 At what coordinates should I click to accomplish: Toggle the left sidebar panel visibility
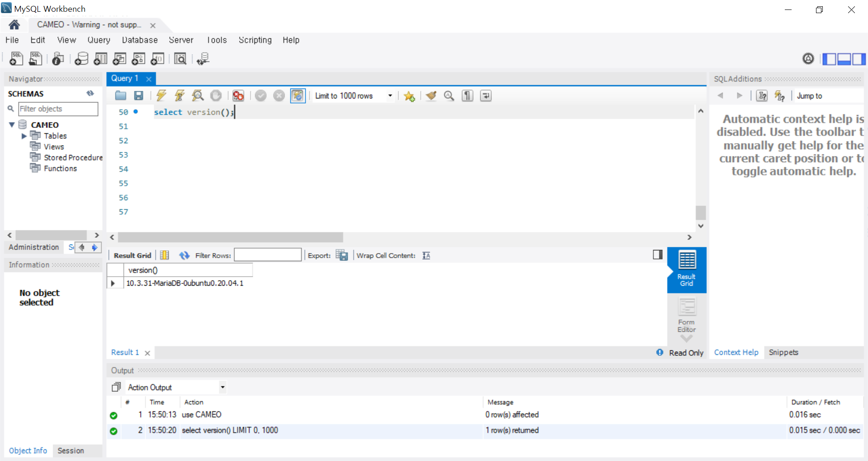click(x=829, y=59)
